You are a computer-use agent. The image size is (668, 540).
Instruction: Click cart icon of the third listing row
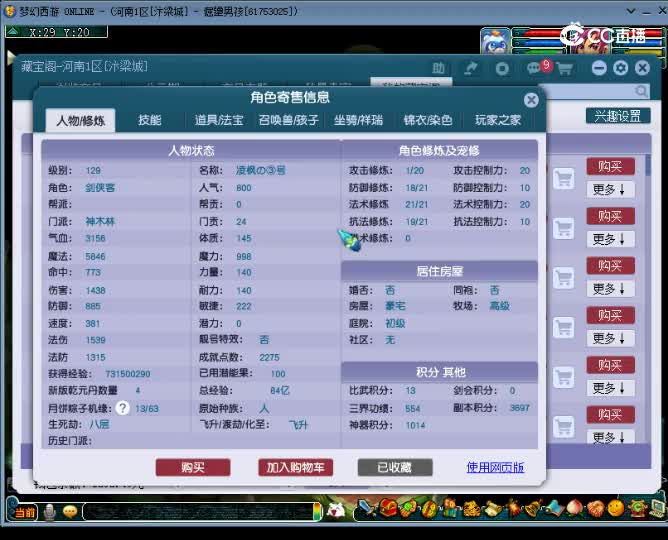[564, 278]
